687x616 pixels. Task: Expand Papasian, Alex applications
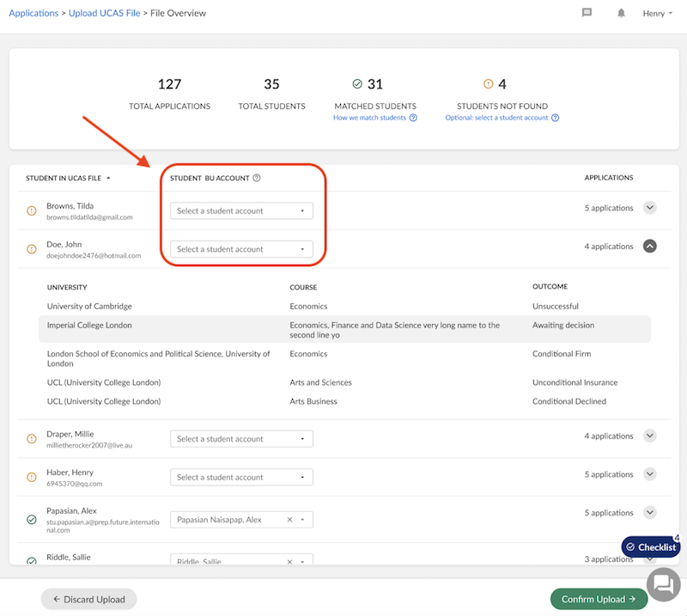(650, 512)
